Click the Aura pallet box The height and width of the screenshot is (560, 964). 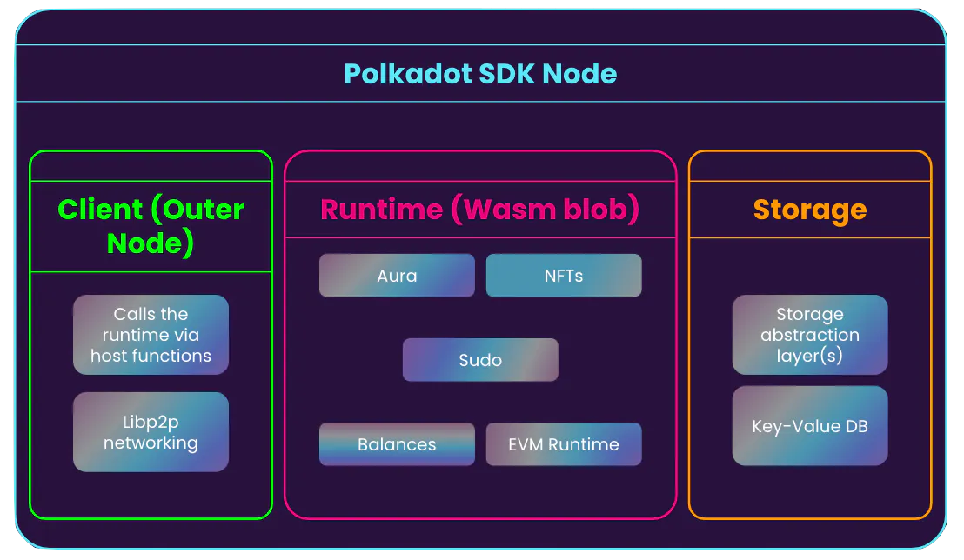[397, 276]
